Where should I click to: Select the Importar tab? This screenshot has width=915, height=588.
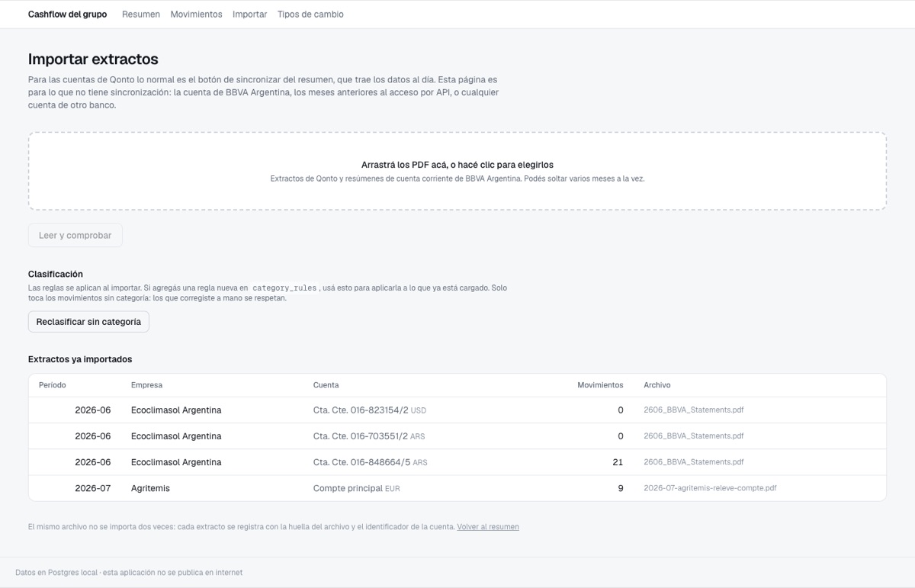point(249,14)
